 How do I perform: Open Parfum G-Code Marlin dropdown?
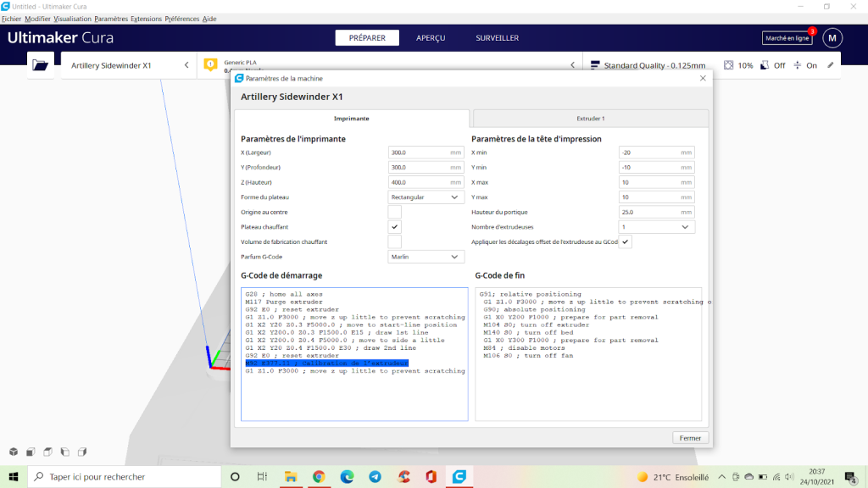click(x=426, y=257)
